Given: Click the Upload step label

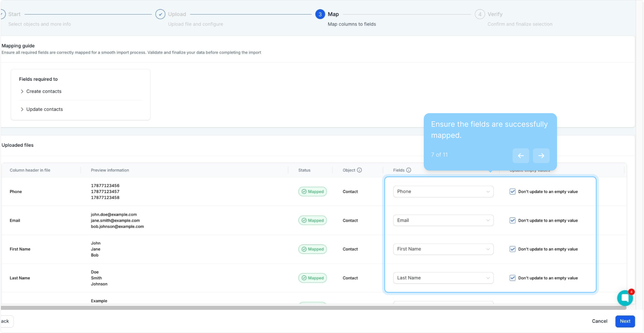Looking at the screenshot, I should click(177, 14).
